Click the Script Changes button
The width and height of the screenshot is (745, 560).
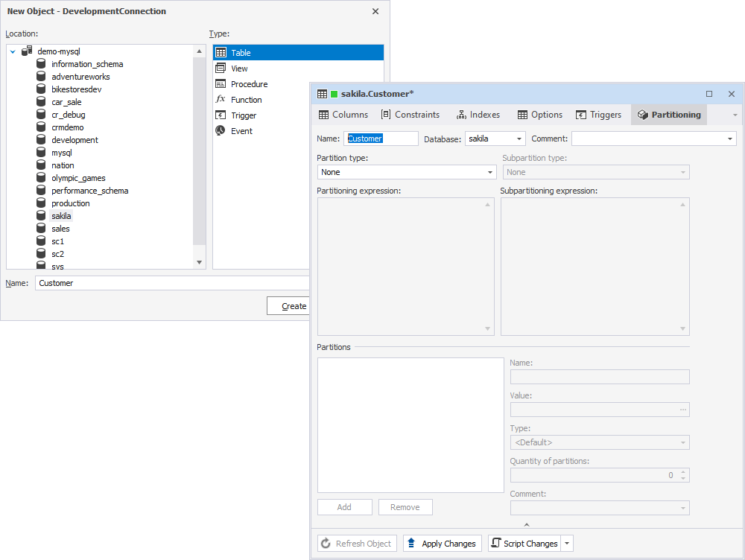524,543
